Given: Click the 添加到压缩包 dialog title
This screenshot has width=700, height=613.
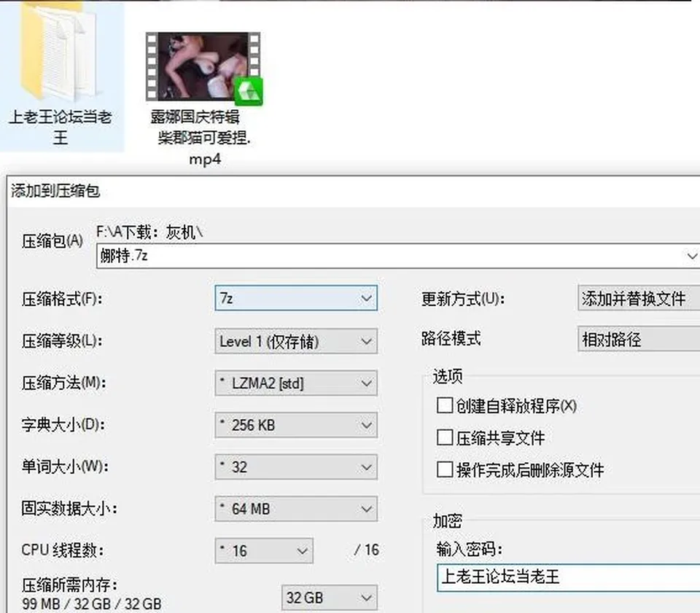Looking at the screenshot, I should click(x=55, y=191).
